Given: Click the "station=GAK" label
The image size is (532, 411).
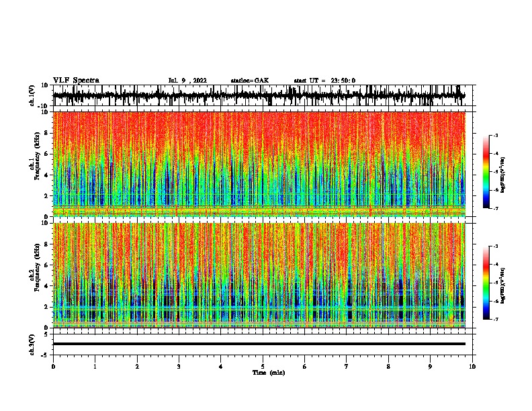Looking at the screenshot, I should click(x=250, y=81).
